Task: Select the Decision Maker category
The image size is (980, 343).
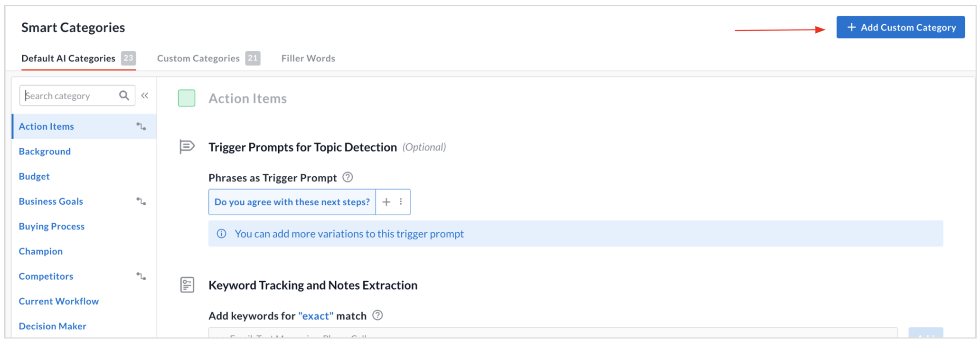Action: [x=52, y=326]
